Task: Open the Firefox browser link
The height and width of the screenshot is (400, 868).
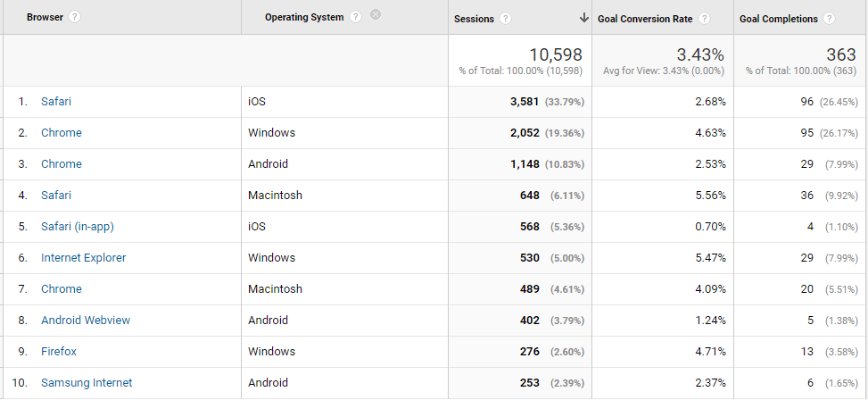Action: [x=59, y=351]
